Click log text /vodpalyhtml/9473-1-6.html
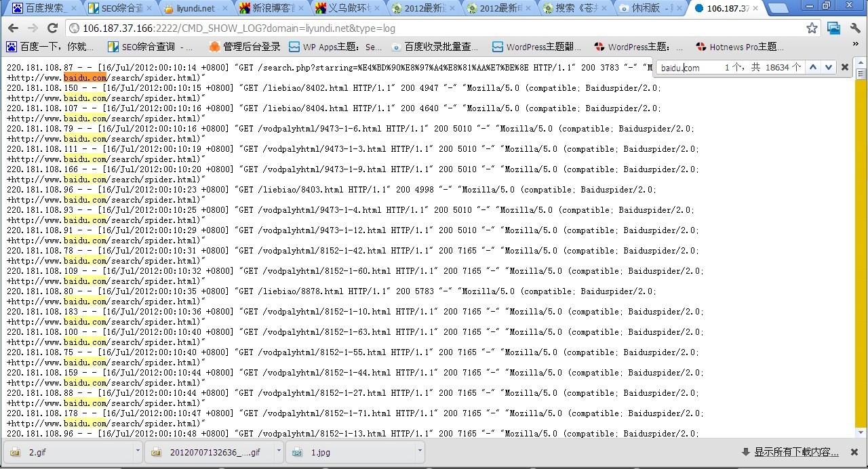This screenshot has width=868, height=469. pyautogui.click(x=319, y=129)
